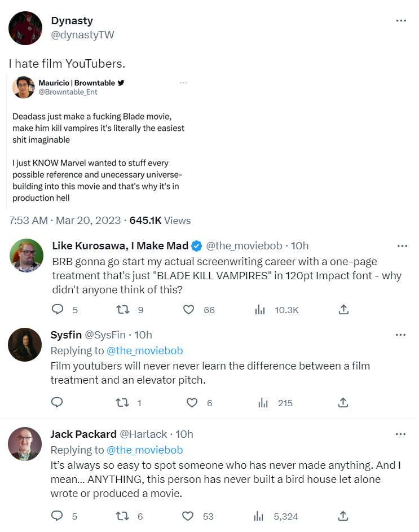Open more options on Dynasty's tweet
This screenshot has width=419, height=532.
point(401,21)
